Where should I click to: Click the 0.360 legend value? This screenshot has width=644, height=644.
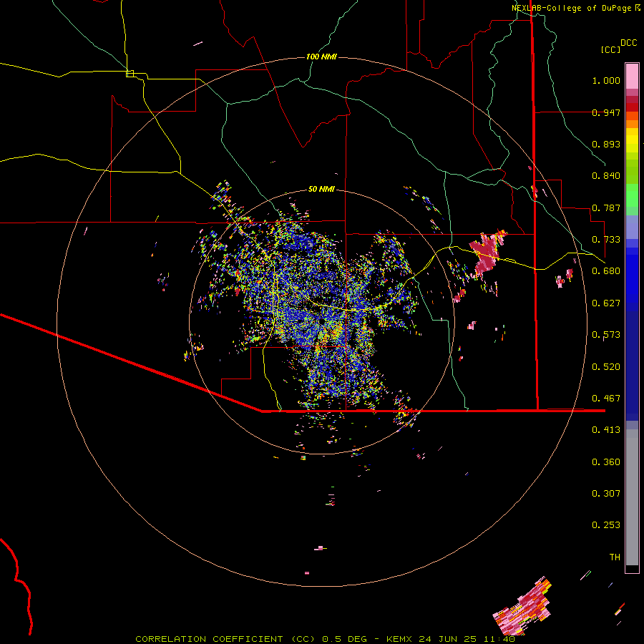pos(606,462)
